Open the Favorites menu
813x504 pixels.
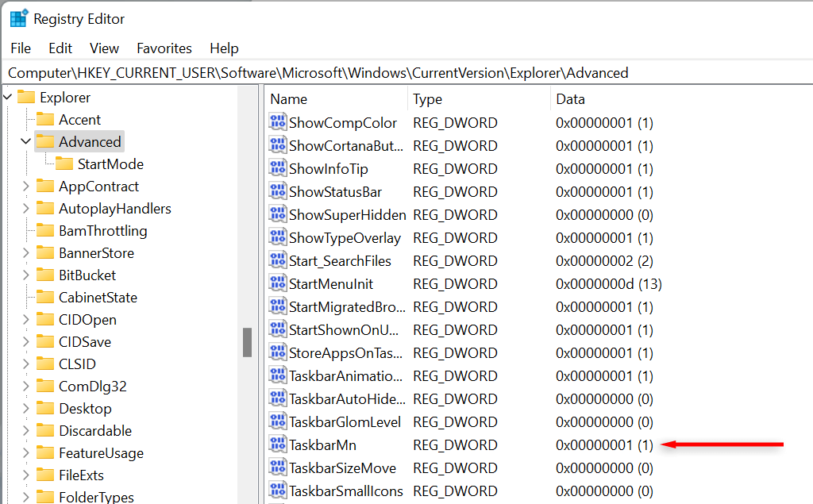pyautogui.click(x=164, y=48)
